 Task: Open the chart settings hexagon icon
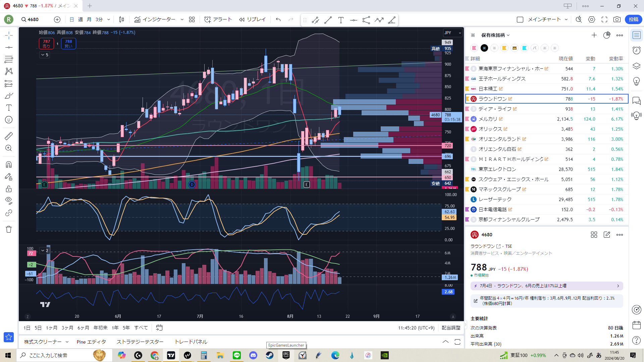pos(592,19)
